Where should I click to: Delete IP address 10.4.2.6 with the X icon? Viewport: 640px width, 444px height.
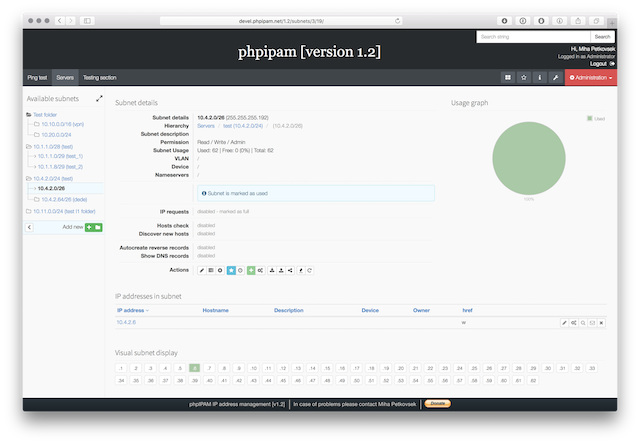click(x=601, y=323)
